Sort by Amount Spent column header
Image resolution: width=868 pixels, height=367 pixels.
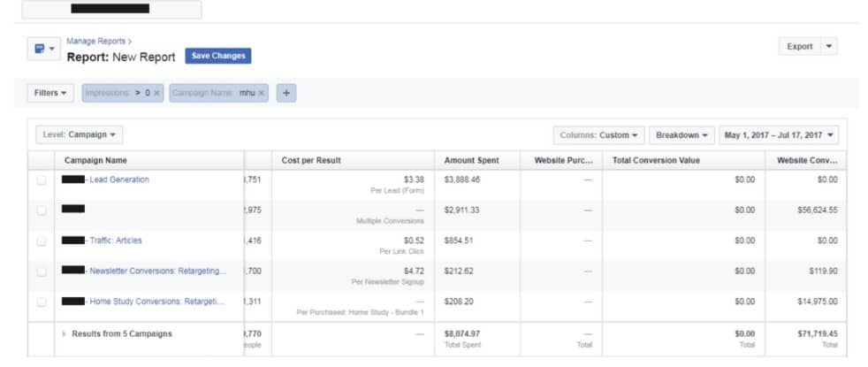471,160
